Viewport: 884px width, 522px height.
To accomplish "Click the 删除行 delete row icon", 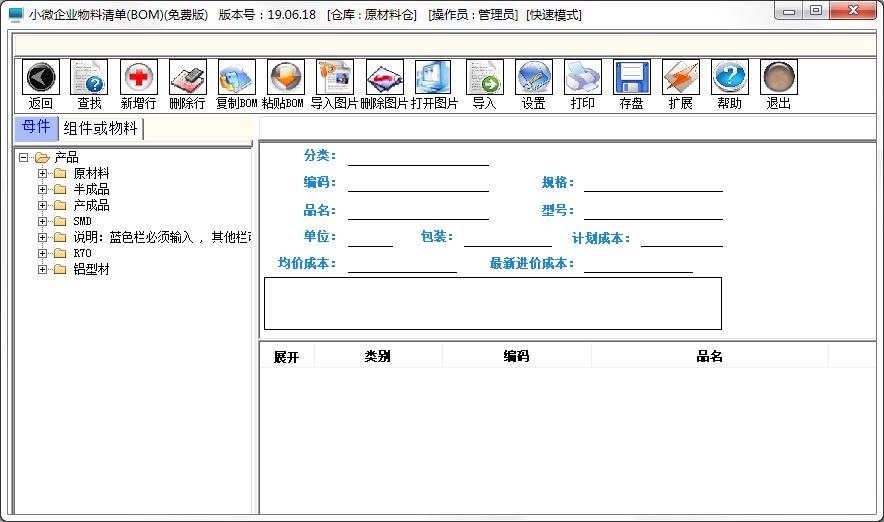I will point(188,77).
